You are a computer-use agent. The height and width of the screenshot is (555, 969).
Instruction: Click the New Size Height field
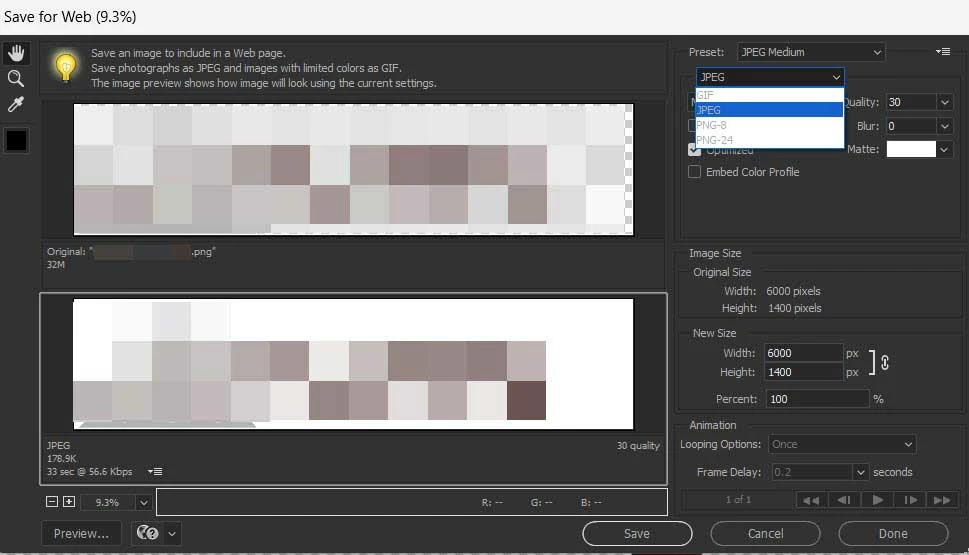click(x=803, y=372)
